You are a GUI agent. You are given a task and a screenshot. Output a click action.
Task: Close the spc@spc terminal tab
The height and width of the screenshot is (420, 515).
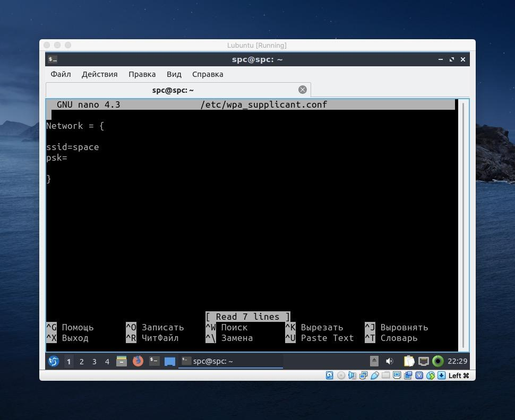(x=303, y=90)
